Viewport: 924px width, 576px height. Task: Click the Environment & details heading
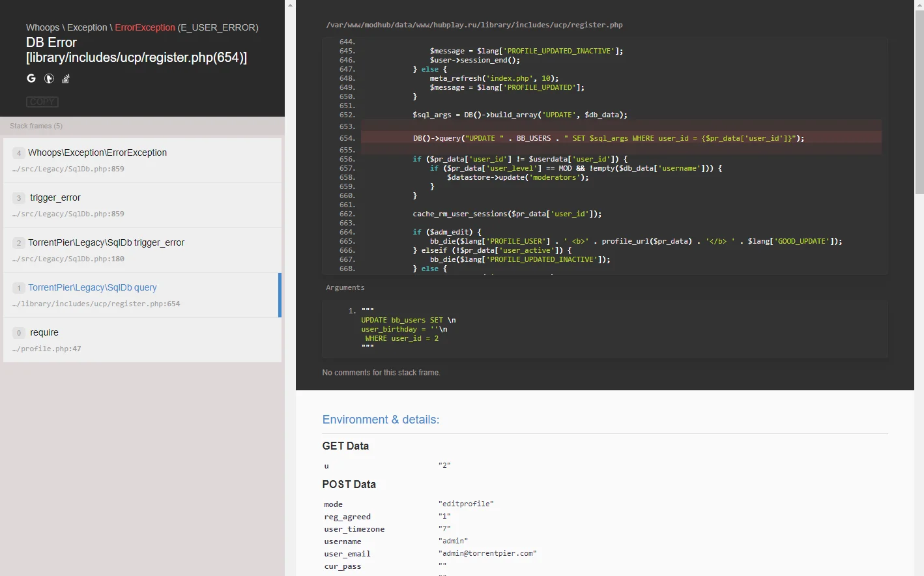[381, 420]
